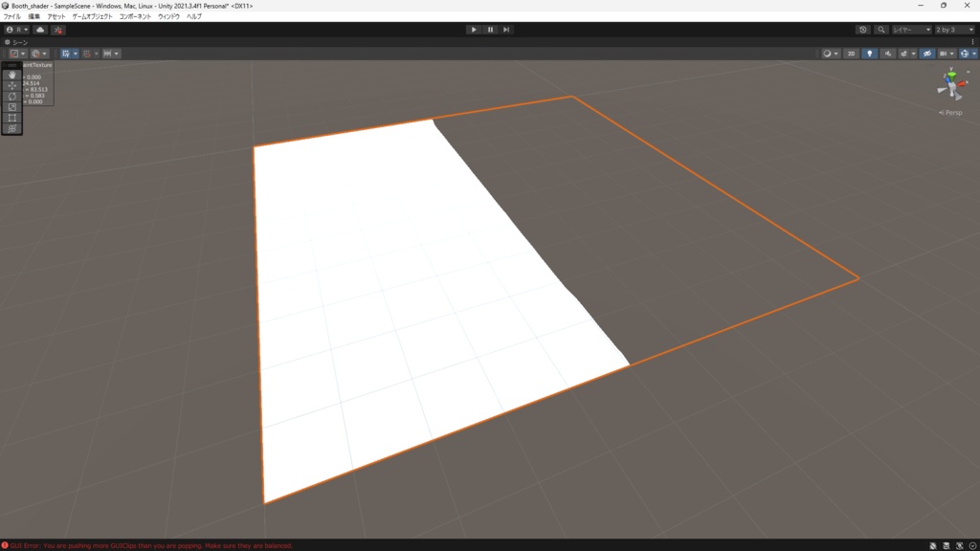Screen dimensions: 980x551
Task: Open the ファイル (File) menu
Action: click(x=11, y=17)
